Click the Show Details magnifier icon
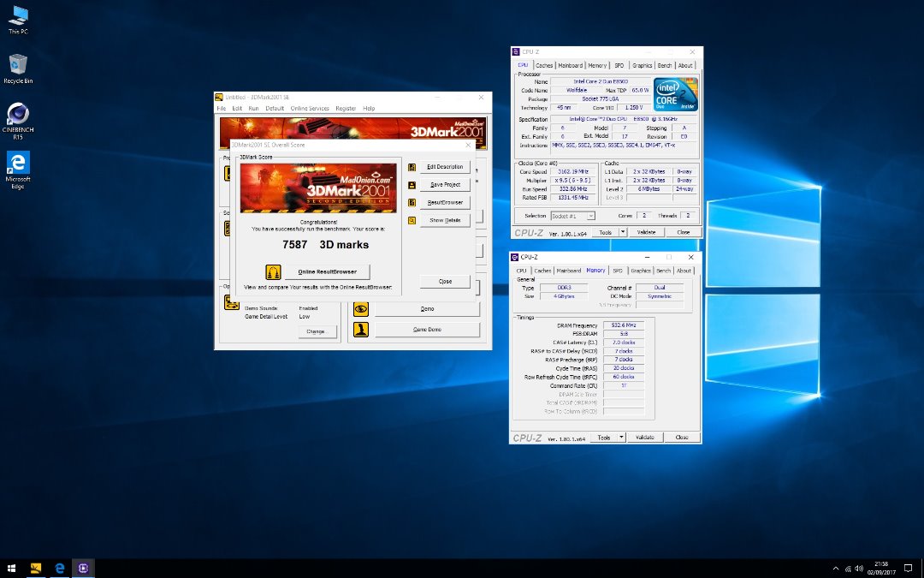This screenshot has height=578, width=924. [x=412, y=220]
